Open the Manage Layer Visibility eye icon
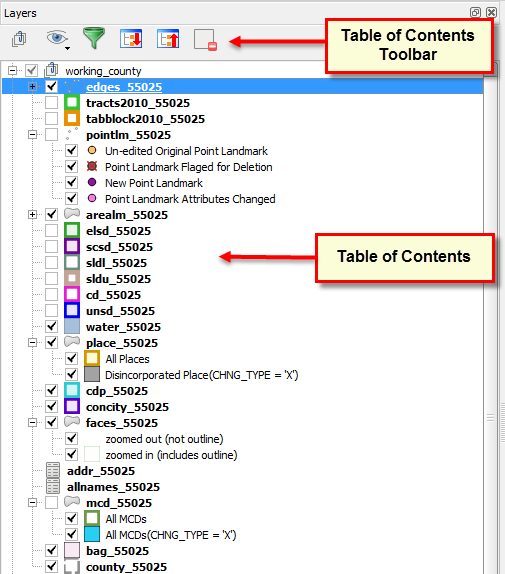The width and height of the screenshot is (505, 574). [57, 39]
